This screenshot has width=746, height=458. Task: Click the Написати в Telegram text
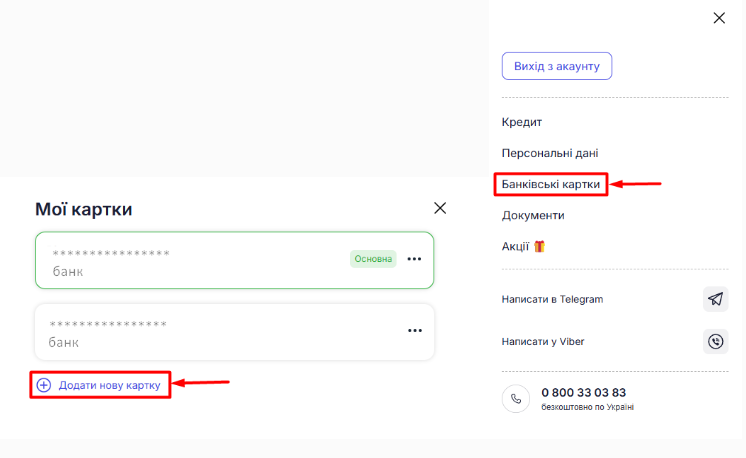pos(552,299)
